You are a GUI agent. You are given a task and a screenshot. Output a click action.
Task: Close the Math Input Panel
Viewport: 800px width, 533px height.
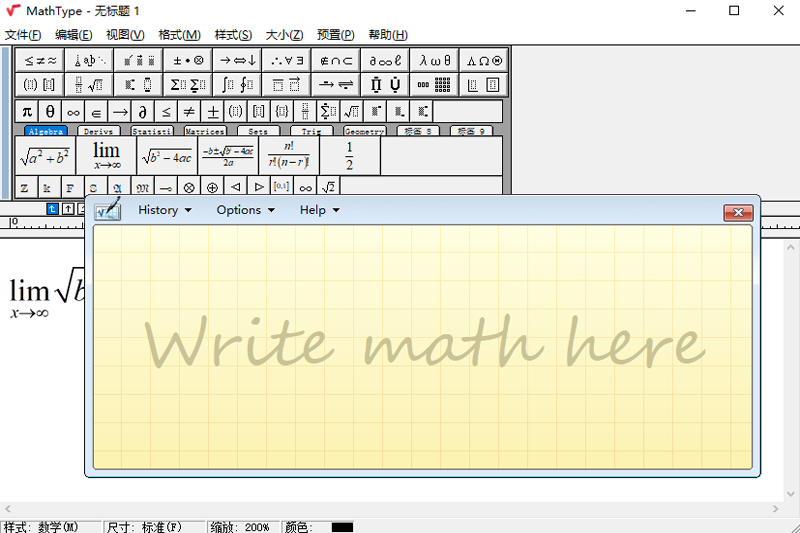(738, 212)
